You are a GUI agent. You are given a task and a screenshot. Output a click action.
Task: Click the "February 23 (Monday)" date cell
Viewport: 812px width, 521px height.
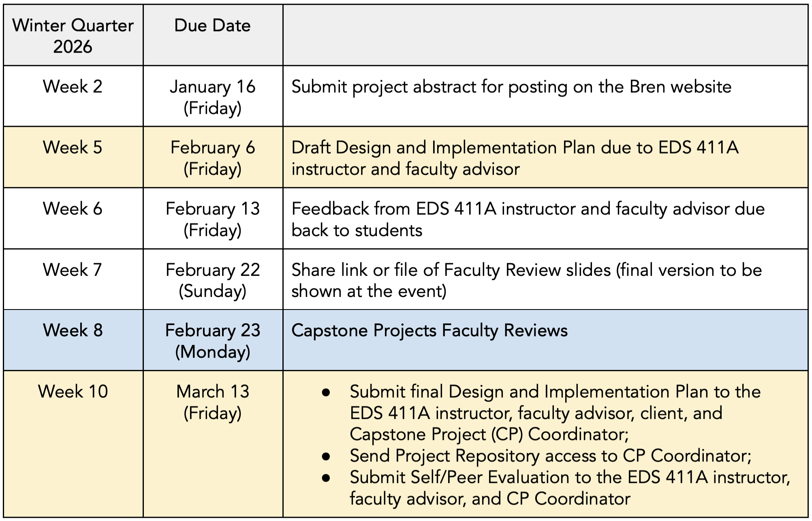click(212, 341)
